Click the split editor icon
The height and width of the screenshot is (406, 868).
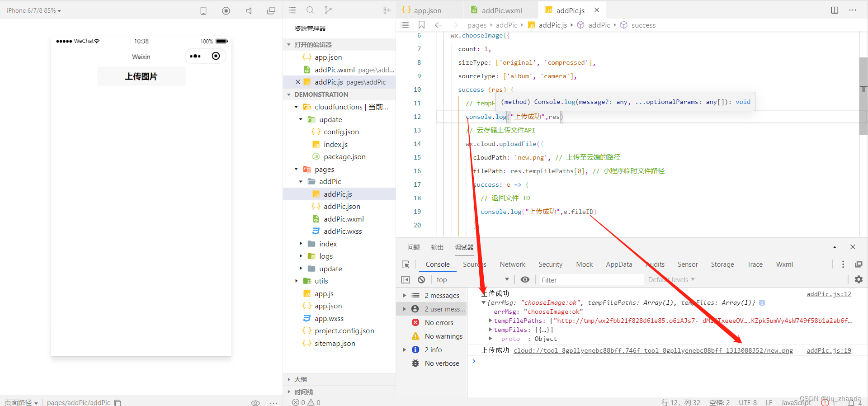point(835,10)
